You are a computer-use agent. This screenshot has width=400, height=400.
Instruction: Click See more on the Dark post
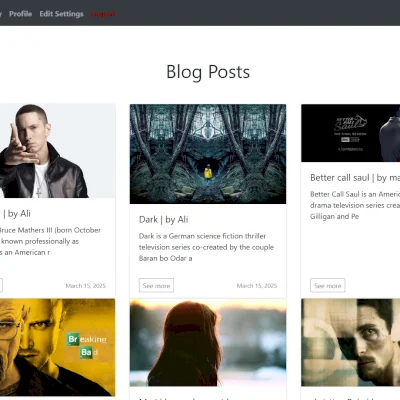coord(156,286)
